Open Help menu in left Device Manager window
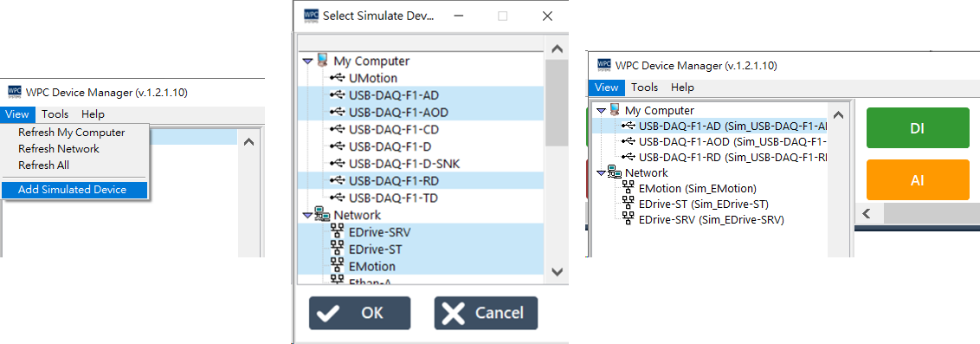The width and height of the screenshot is (980, 344). [x=93, y=114]
